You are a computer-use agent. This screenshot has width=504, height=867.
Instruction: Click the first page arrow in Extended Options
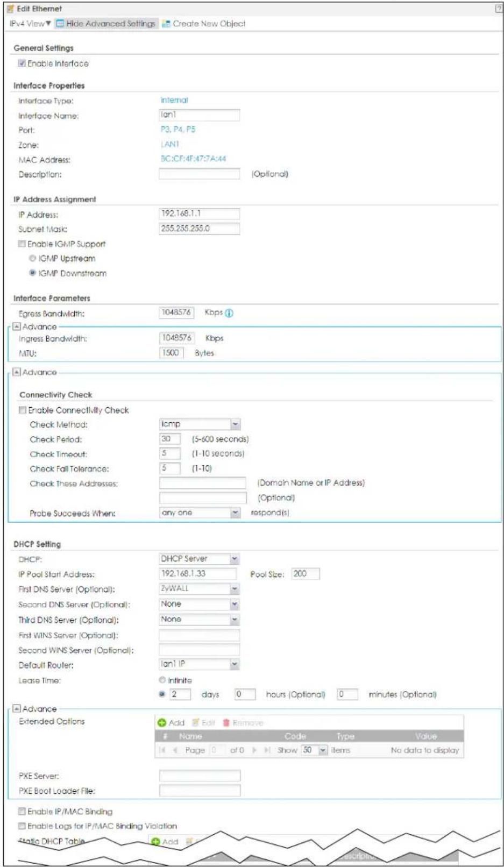click(162, 750)
